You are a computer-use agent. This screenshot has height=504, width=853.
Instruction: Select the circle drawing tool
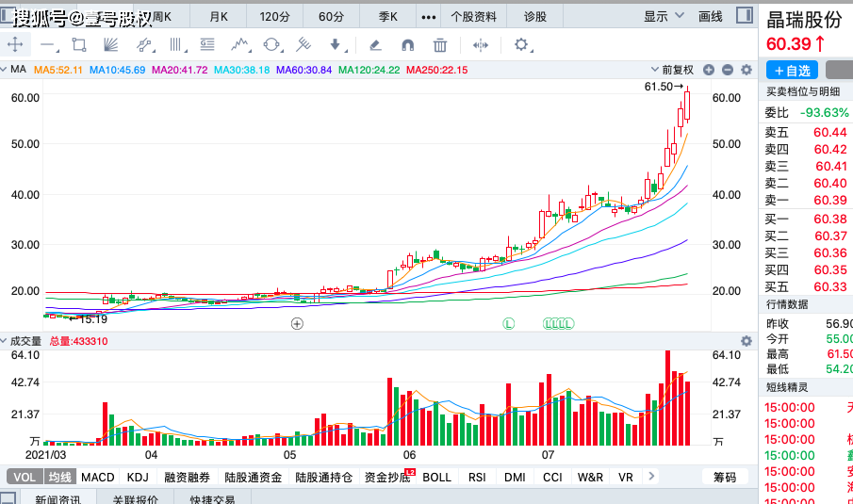point(272,44)
